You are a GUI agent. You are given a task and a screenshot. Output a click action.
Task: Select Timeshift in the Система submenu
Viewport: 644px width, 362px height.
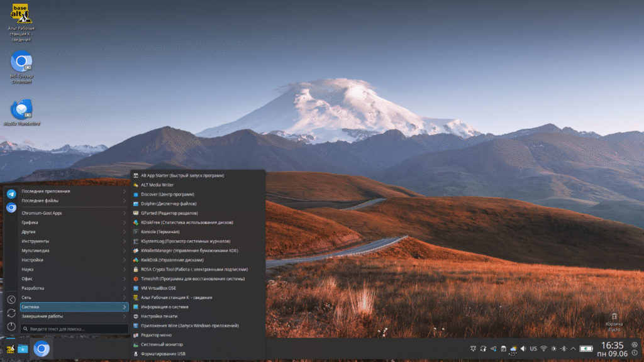point(192,278)
